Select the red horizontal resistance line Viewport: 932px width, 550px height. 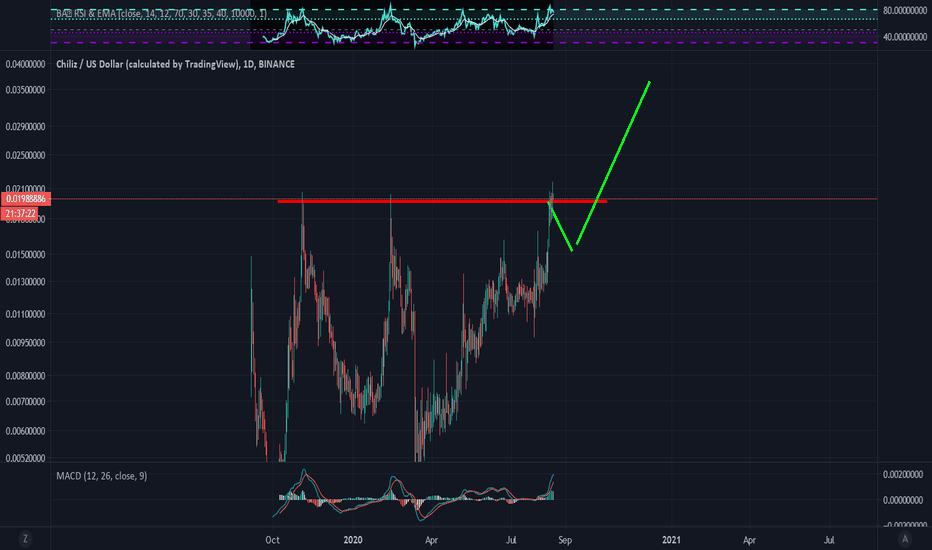click(x=442, y=202)
